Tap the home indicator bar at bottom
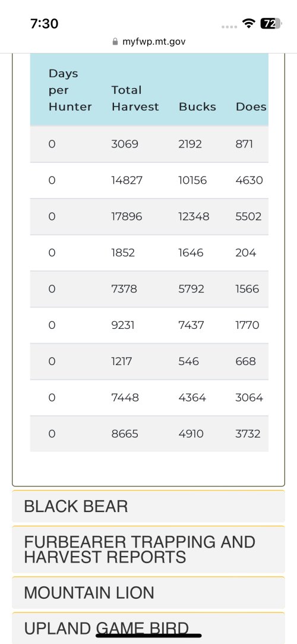This screenshot has height=644, width=297. (148, 636)
